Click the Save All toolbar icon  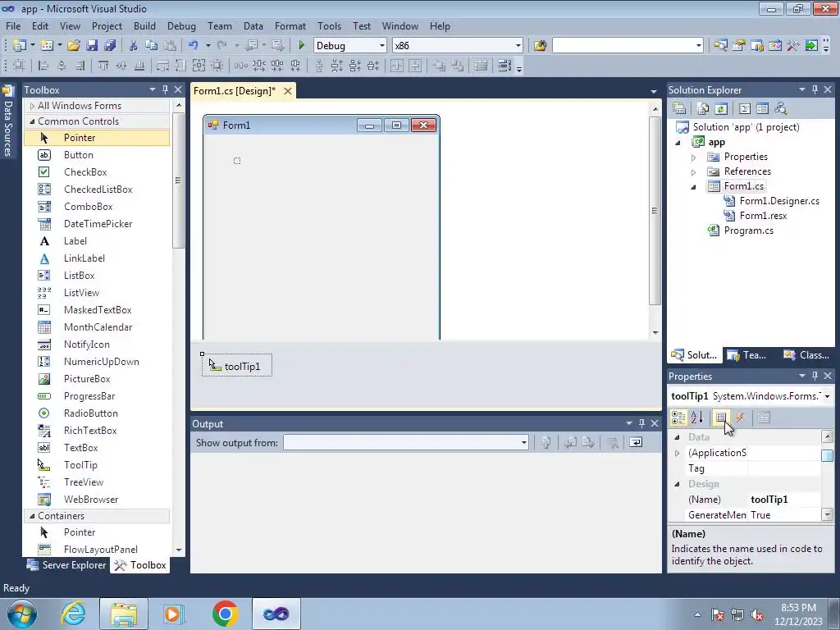tap(110, 46)
